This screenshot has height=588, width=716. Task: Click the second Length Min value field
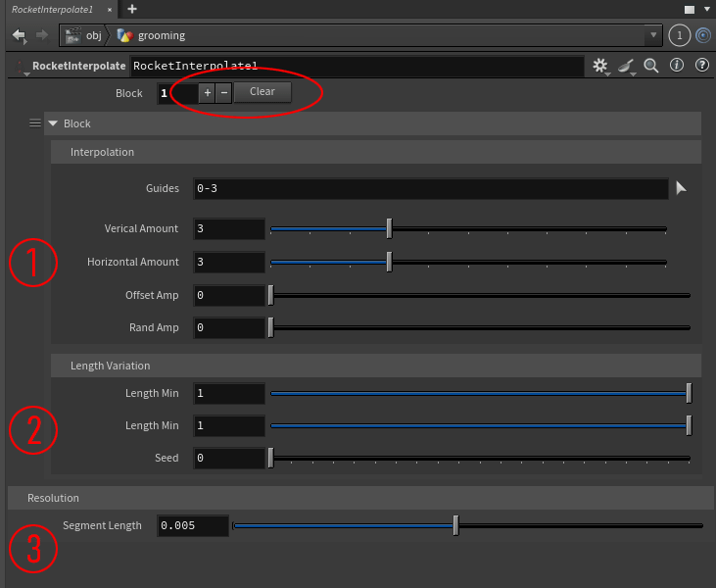(x=229, y=425)
